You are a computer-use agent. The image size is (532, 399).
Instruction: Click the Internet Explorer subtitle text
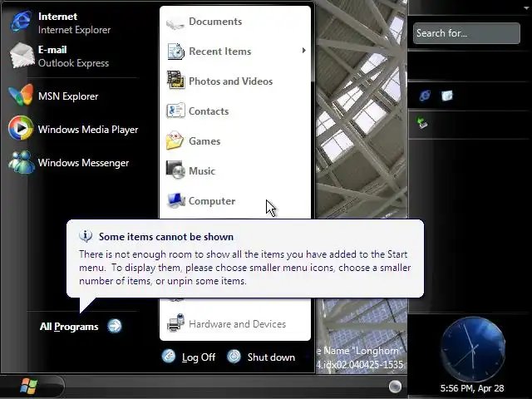(74, 30)
